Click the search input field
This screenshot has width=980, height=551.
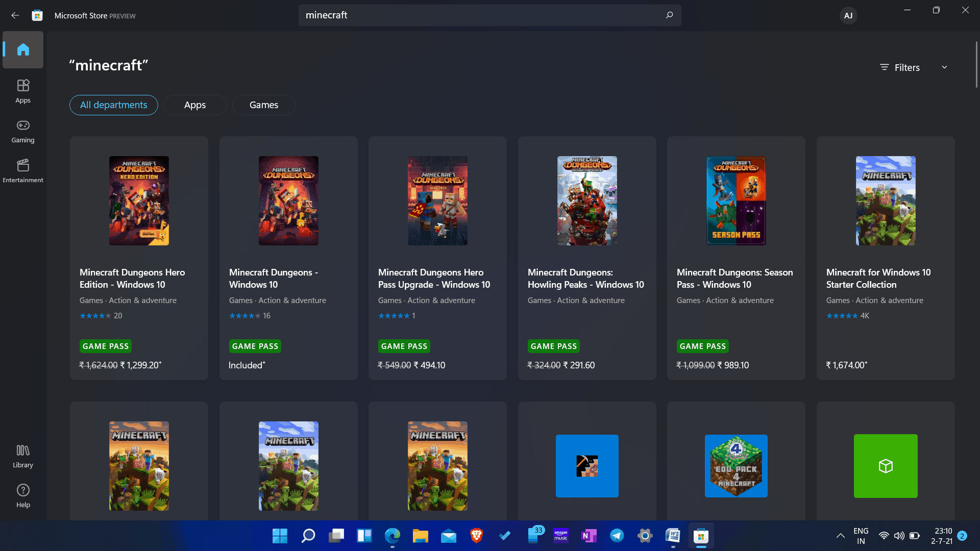[x=490, y=15]
